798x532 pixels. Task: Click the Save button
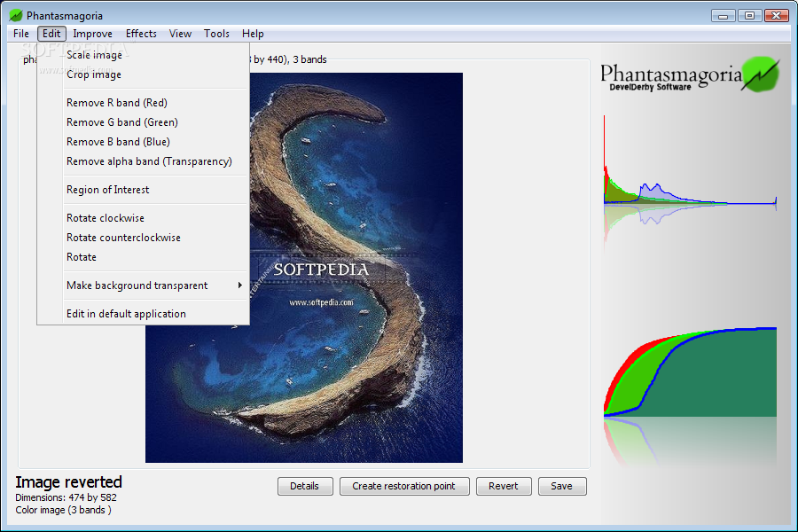pos(562,486)
